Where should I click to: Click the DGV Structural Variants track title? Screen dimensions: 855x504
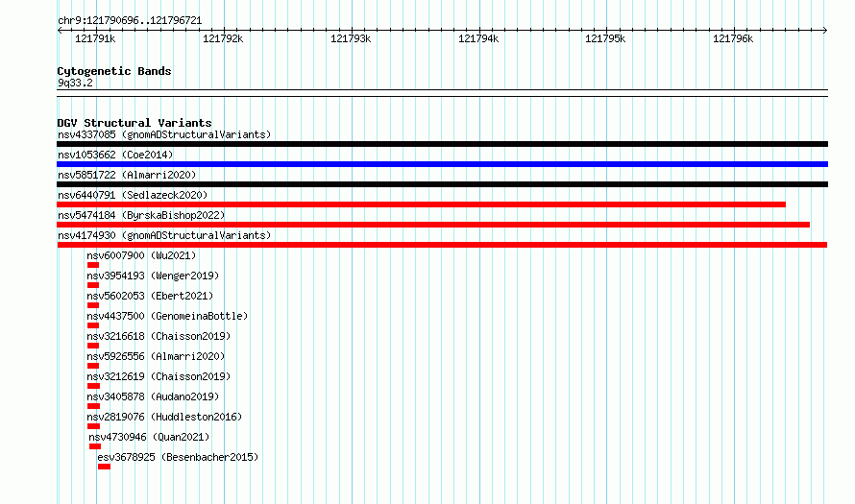pyautogui.click(x=134, y=123)
